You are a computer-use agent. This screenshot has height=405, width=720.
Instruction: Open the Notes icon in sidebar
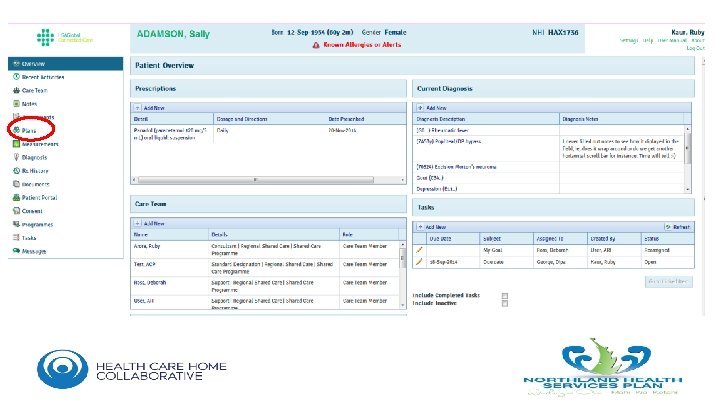[x=17, y=104]
